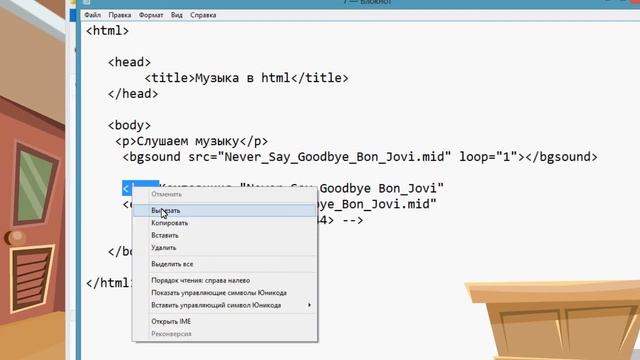640x360 pixels.
Task: Open the Формат menu
Action: tap(151, 15)
